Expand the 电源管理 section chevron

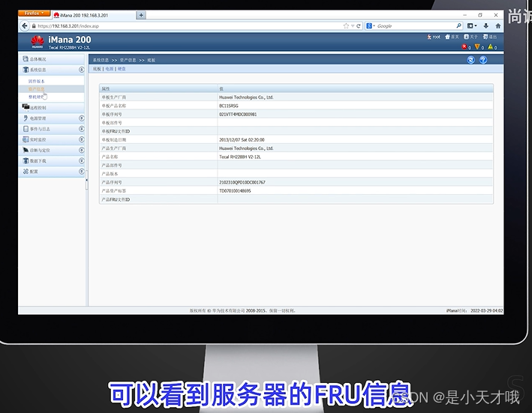[x=82, y=118]
